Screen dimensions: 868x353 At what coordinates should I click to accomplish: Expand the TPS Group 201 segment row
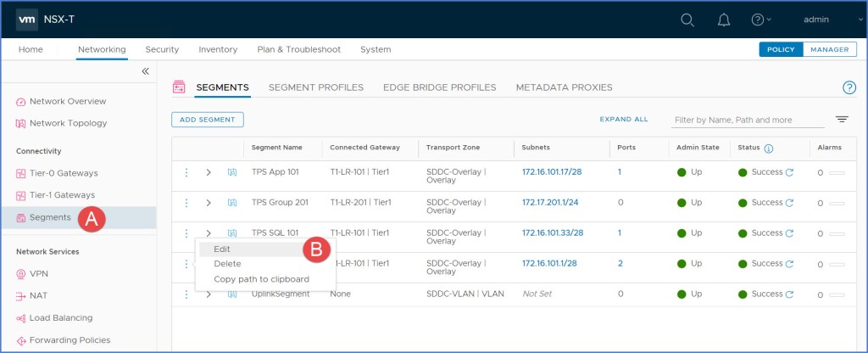(209, 203)
